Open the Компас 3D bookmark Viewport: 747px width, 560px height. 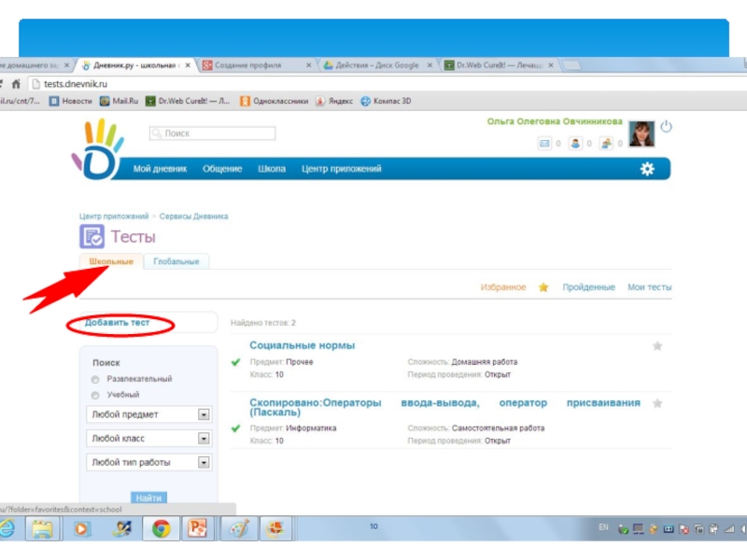[x=386, y=101]
